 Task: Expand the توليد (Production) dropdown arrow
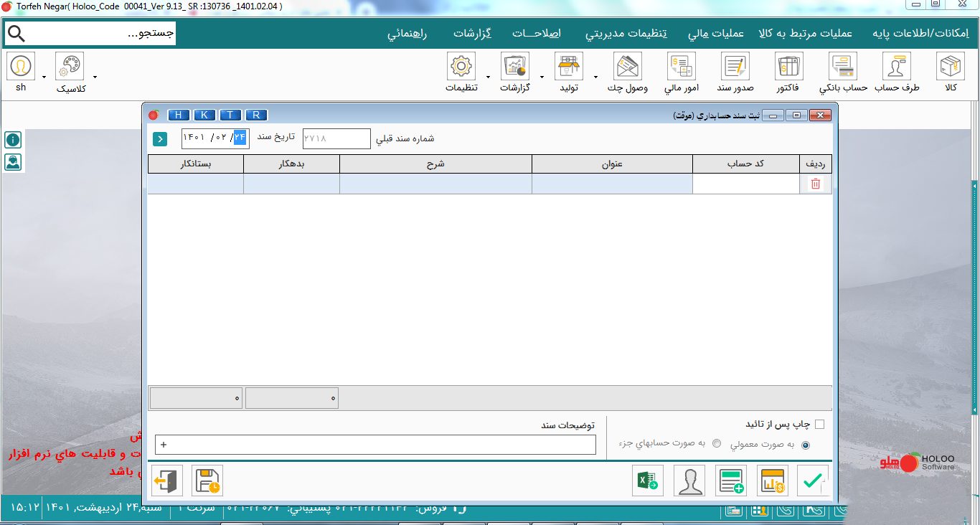(595, 76)
